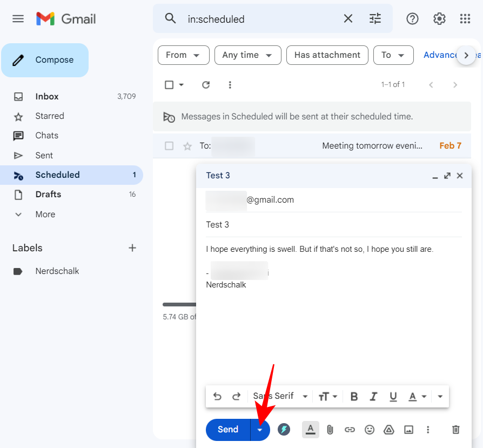Click the refresh icon above message list
This screenshot has height=448, width=483.
point(206,85)
